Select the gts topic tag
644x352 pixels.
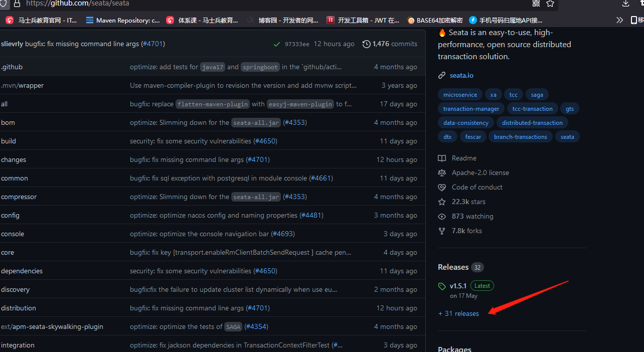(x=570, y=109)
